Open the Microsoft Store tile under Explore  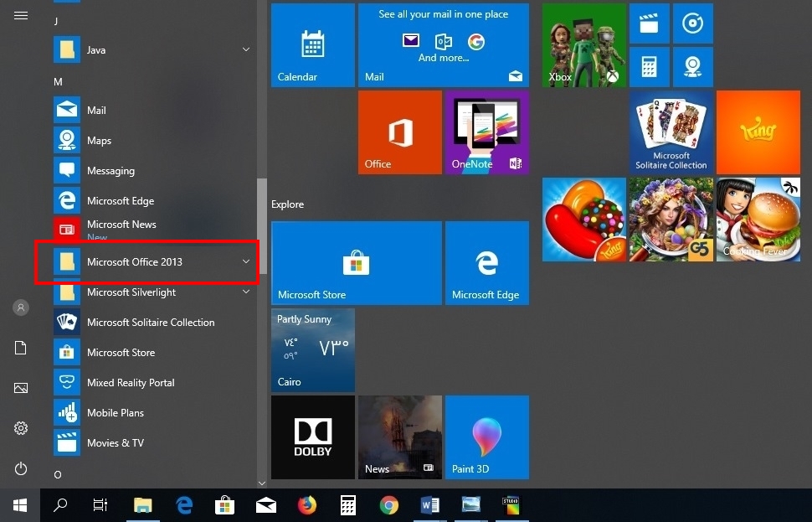pyautogui.click(x=357, y=263)
